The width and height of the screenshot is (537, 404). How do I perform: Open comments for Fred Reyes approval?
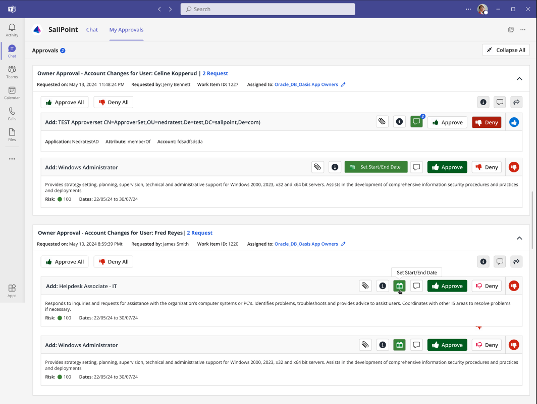click(500, 262)
